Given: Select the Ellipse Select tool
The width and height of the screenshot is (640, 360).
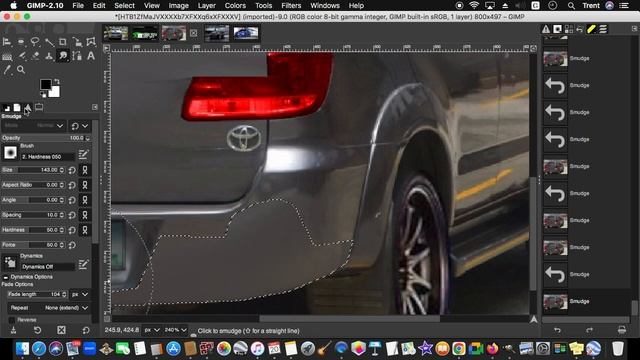Looking at the screenshot, I should (21, 42).
